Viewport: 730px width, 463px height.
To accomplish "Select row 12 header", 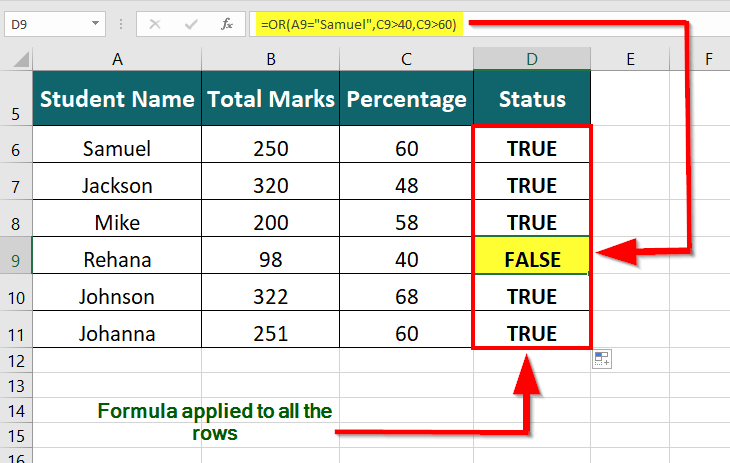I will point(16,360).
